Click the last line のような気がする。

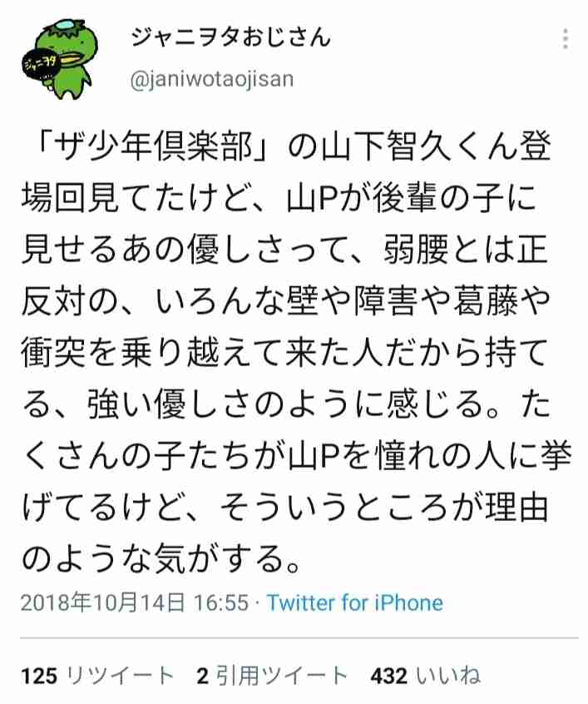(x=161, y=559)
